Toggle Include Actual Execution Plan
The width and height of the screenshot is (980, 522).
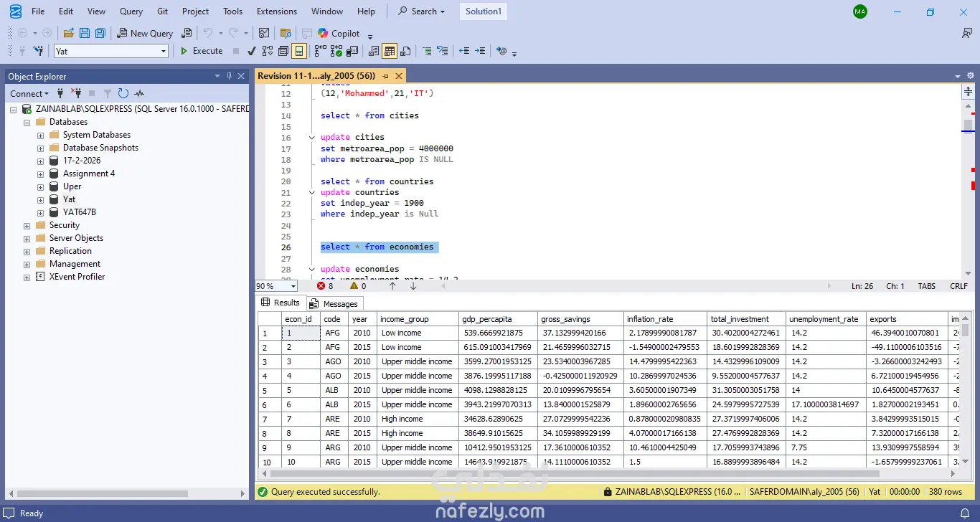tap(320, 51)
